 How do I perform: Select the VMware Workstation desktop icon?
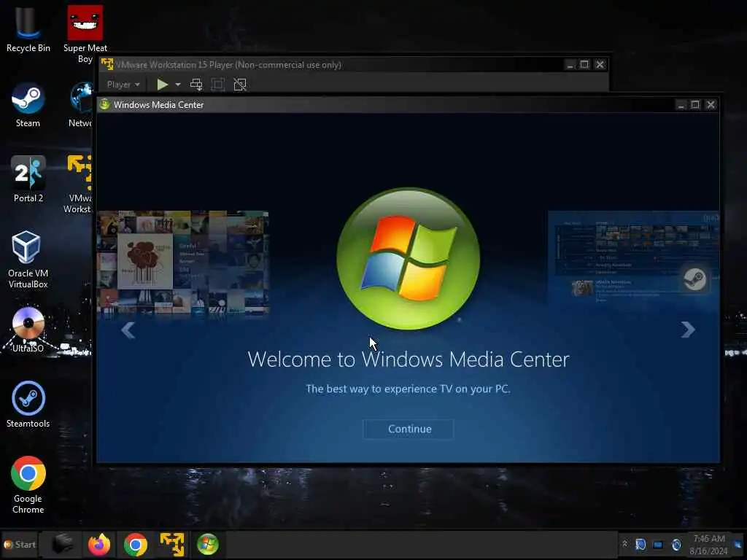78,184
